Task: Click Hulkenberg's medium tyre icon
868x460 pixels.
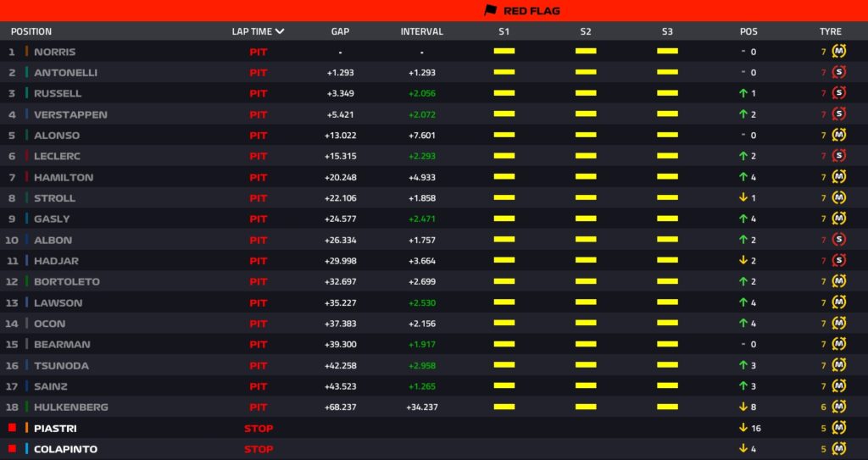Action: 839,407
